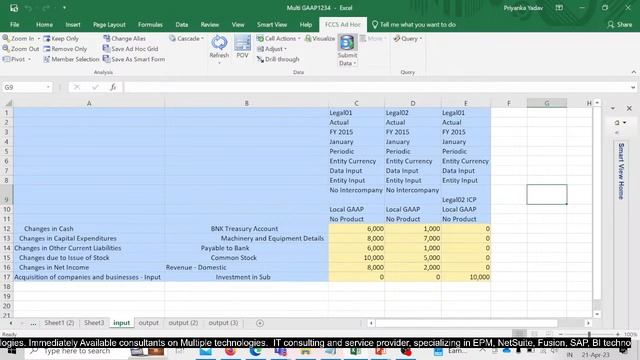The height and width of the screenshot is (360, 640).
Task: Click the Share button
Action: [620, 24]
